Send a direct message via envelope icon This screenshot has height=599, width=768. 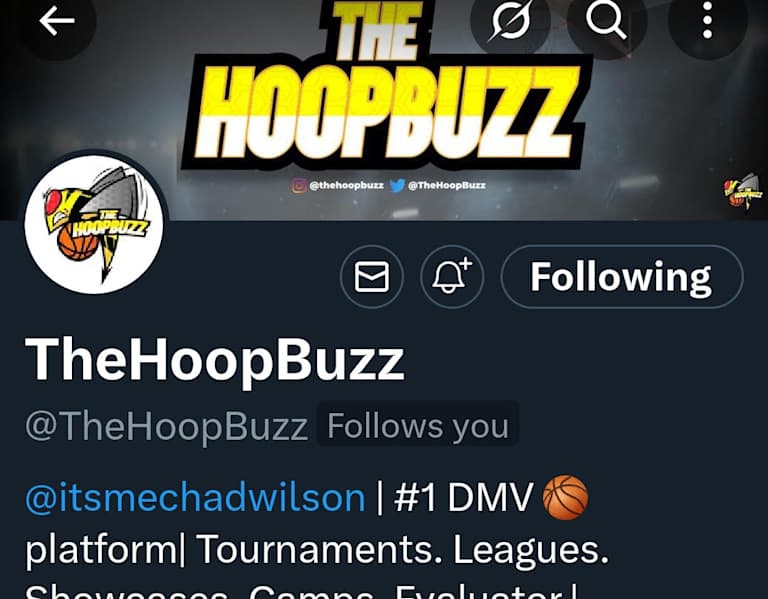(x=372, y=277)
